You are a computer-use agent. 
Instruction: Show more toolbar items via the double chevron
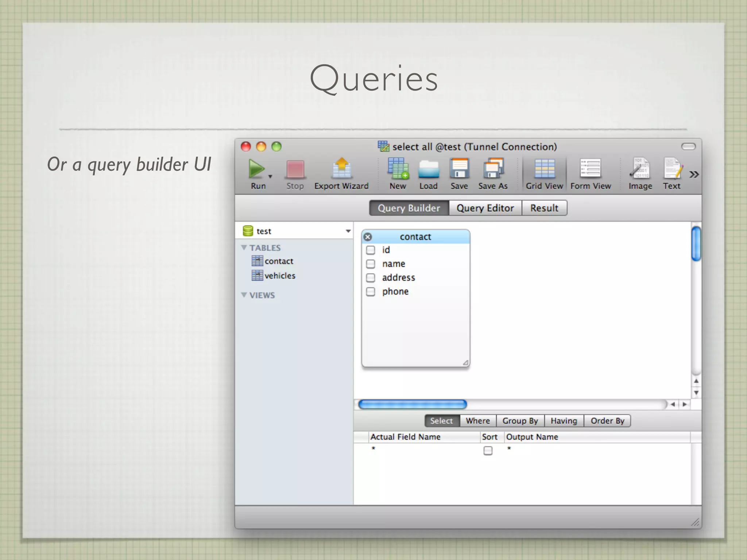point(694,174)
